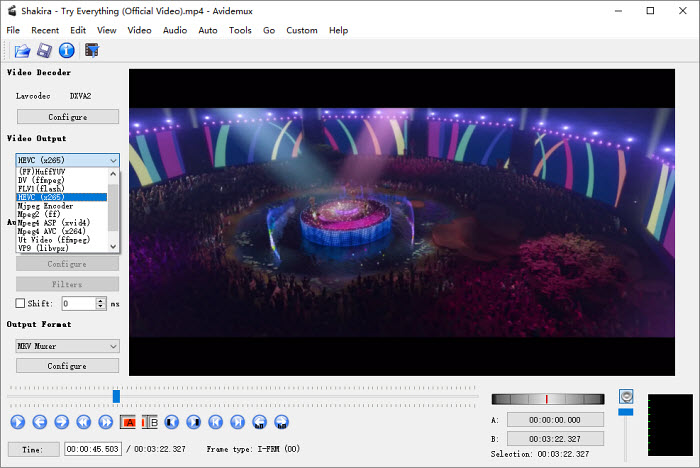Collapse the HEVC (x265) video output dropdown
The height and width of the screenshot is (468, 700).
[x=67, y=160]
